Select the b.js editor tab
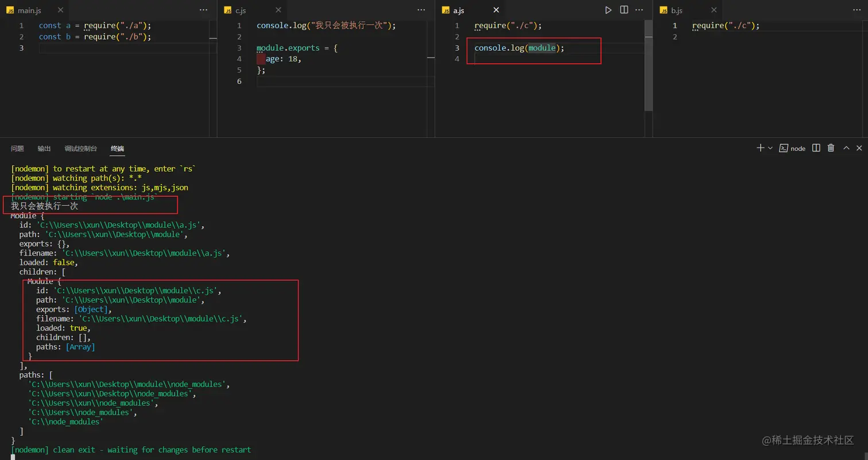 click(x=676, y=10)
